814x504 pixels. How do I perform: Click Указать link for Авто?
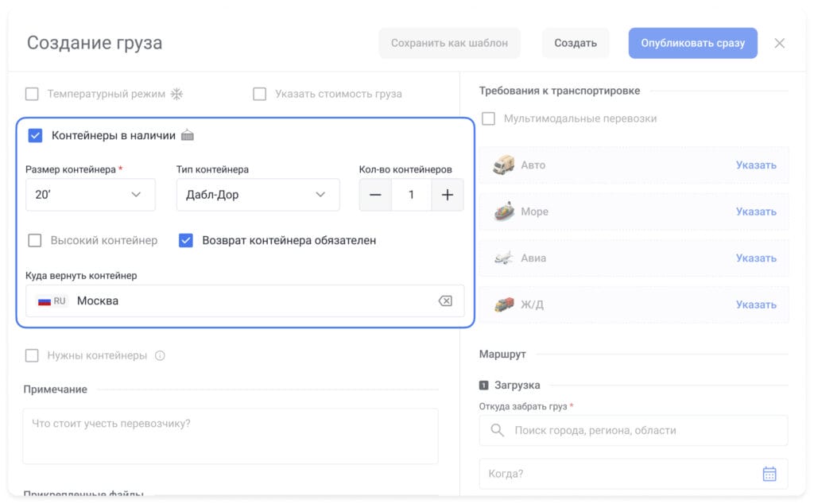[x=756, y=165]
